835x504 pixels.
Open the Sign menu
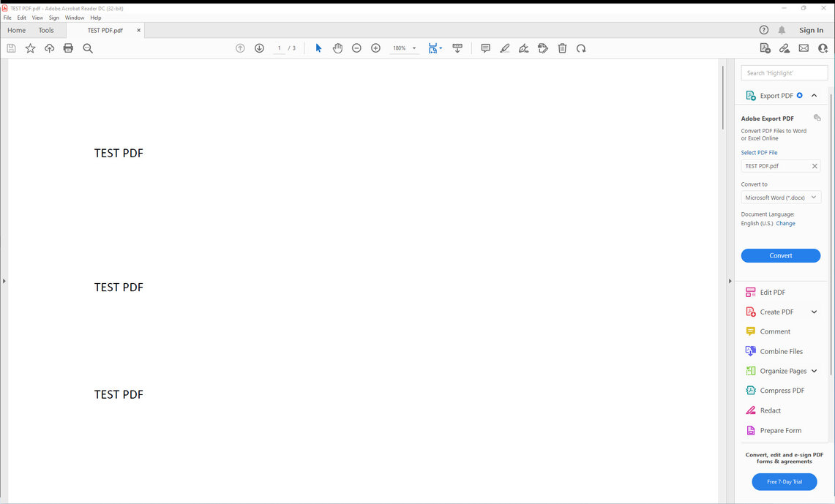point(53,18)
